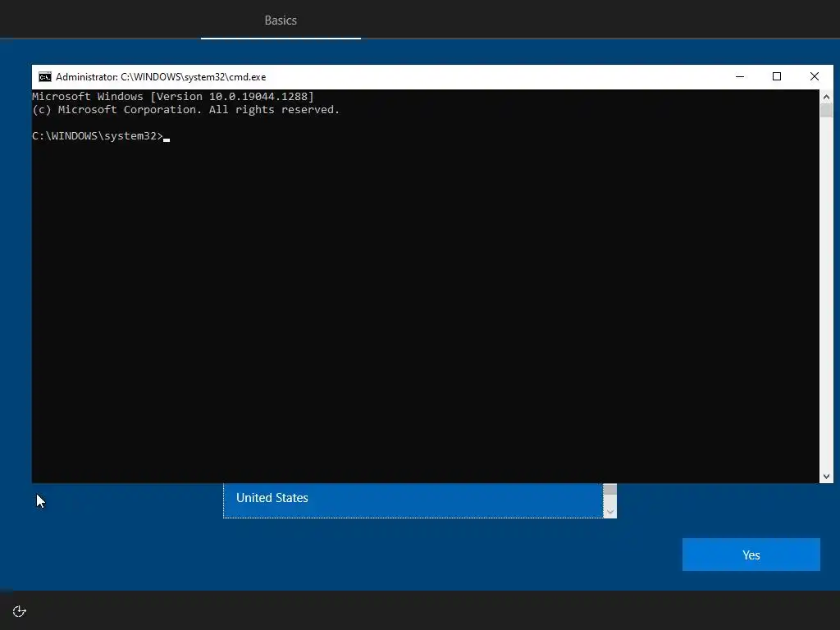Screen dimensions: 840x630
Task: Close the Command Prompt window
Action: (815, 77)
